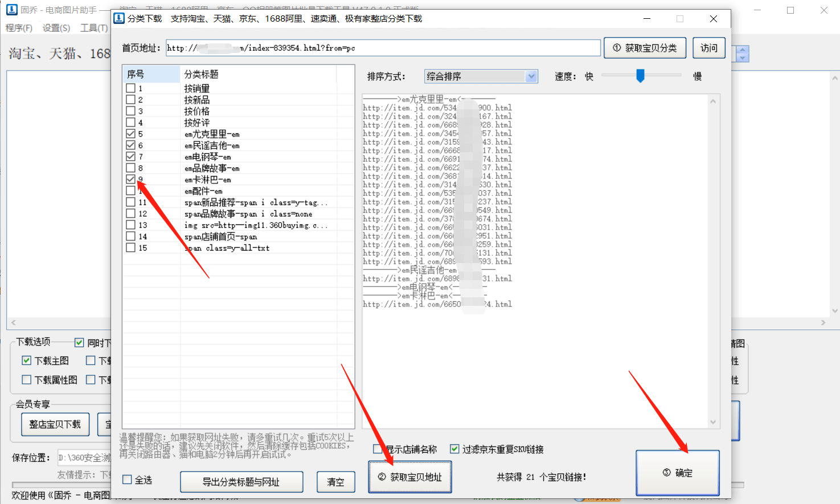Select row 13 img src=http text

(x=256, y=226)
